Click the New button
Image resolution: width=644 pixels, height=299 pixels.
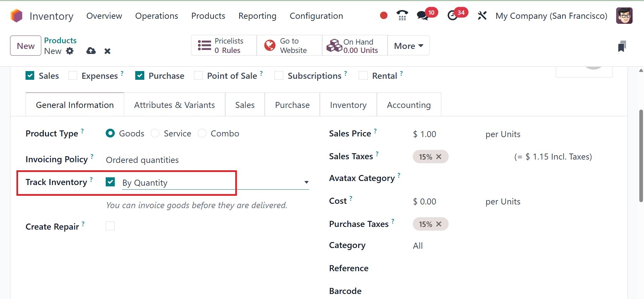(x=26, y=46)
